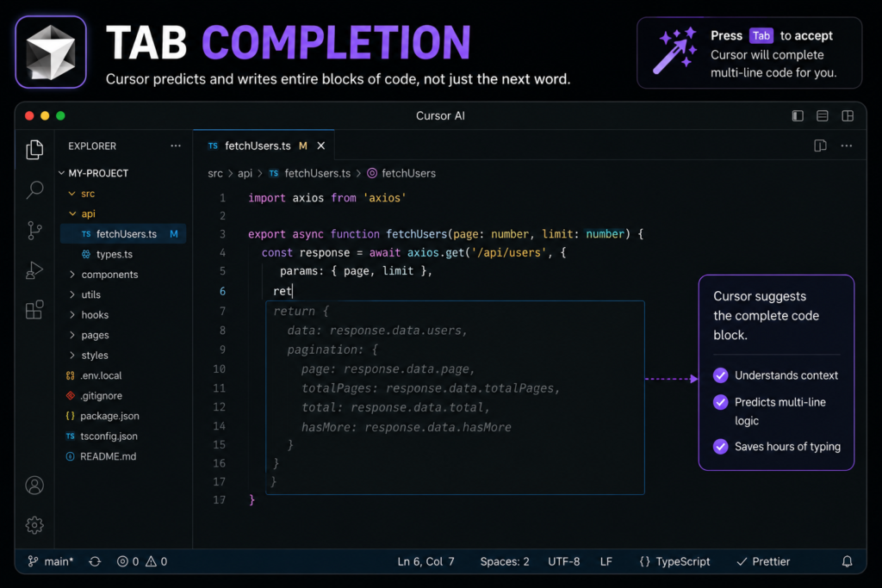Click the types.ts file icon
The width and height of the screenshot is (882, 588).
(86, 254)
